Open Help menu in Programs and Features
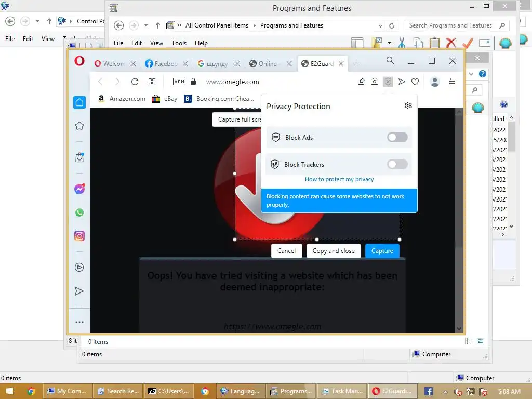Viewport: 532px width, 399px height. (201, 43)
